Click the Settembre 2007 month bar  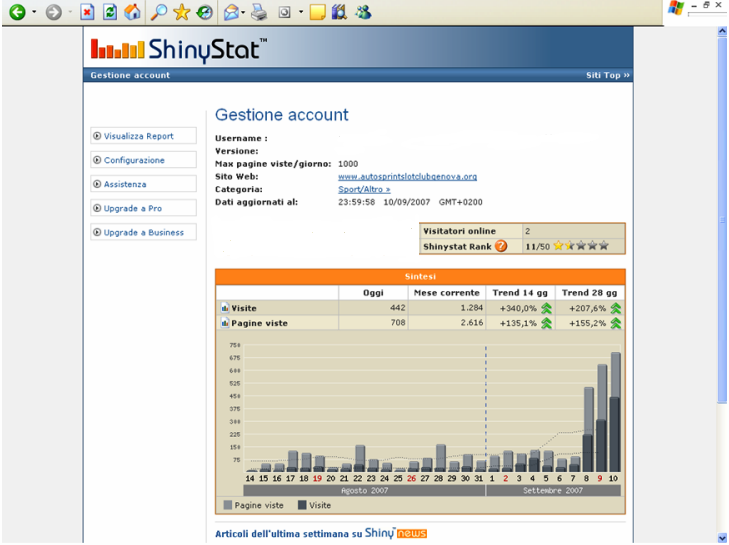553,491
